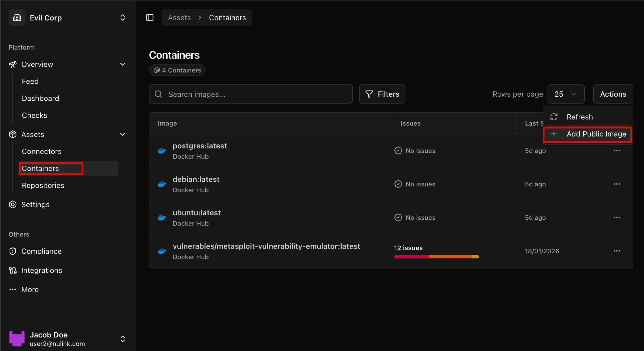Click the Evil Corp organization building icon

click(17, 18)
